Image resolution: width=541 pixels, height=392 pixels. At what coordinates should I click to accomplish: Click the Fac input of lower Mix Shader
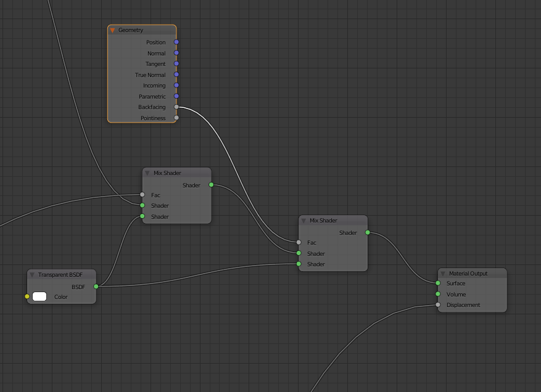click(x=300, y=243)
